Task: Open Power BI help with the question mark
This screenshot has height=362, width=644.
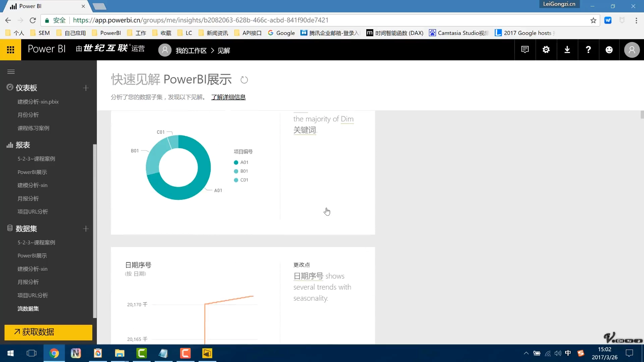Action: click(x=588, y=50)
